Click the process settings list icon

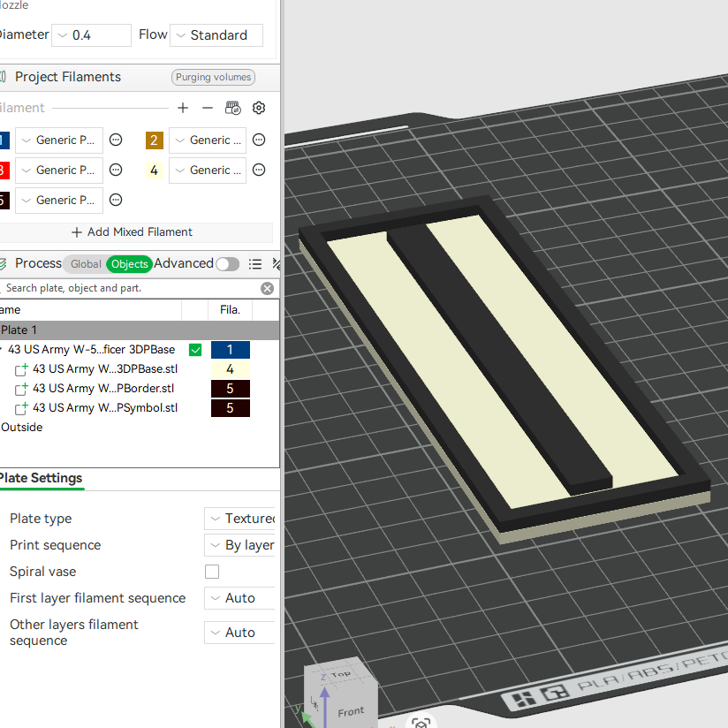click(255, 263)
